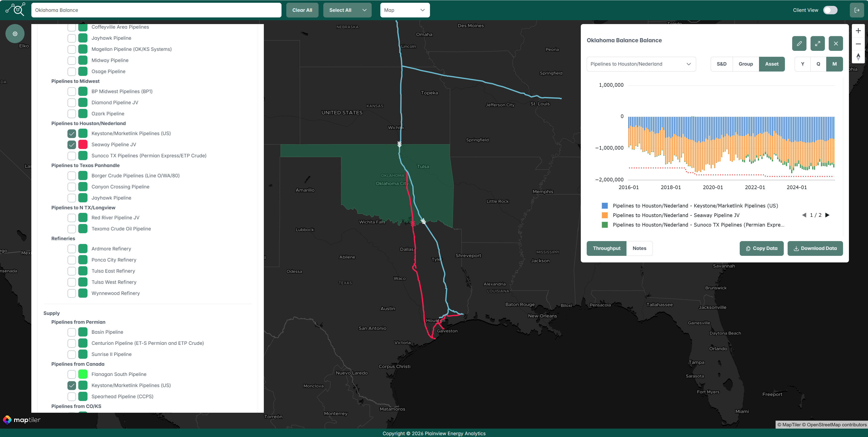
Task: Zoom in the map with plus icon
Action: click(858, 31)
